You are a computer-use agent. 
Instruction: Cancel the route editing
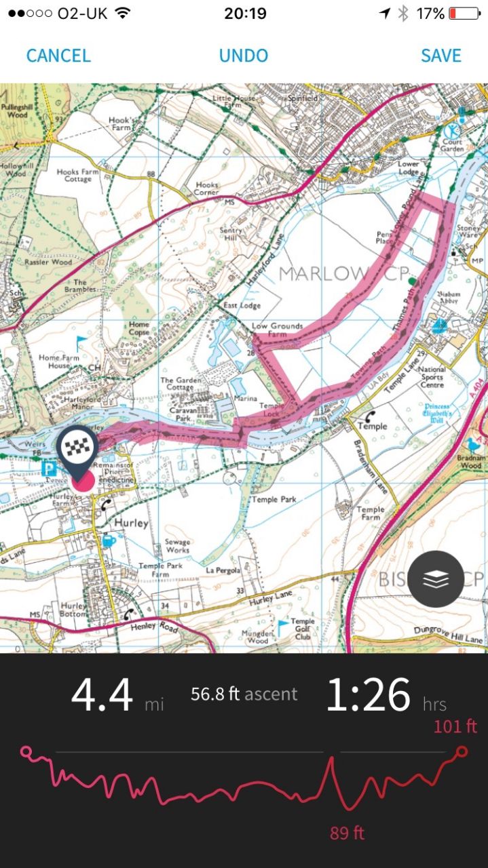pos(58,56)
